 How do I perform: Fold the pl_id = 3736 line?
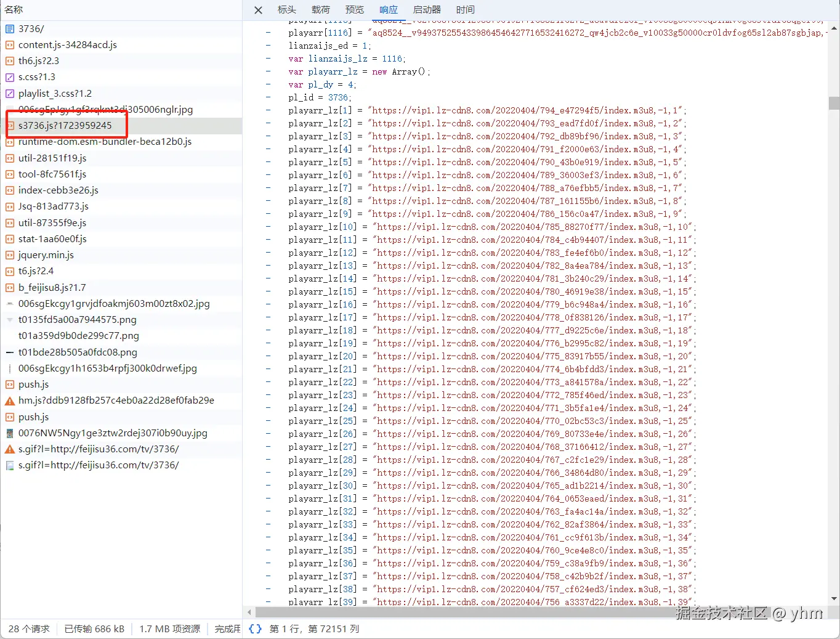pos(269,97)
